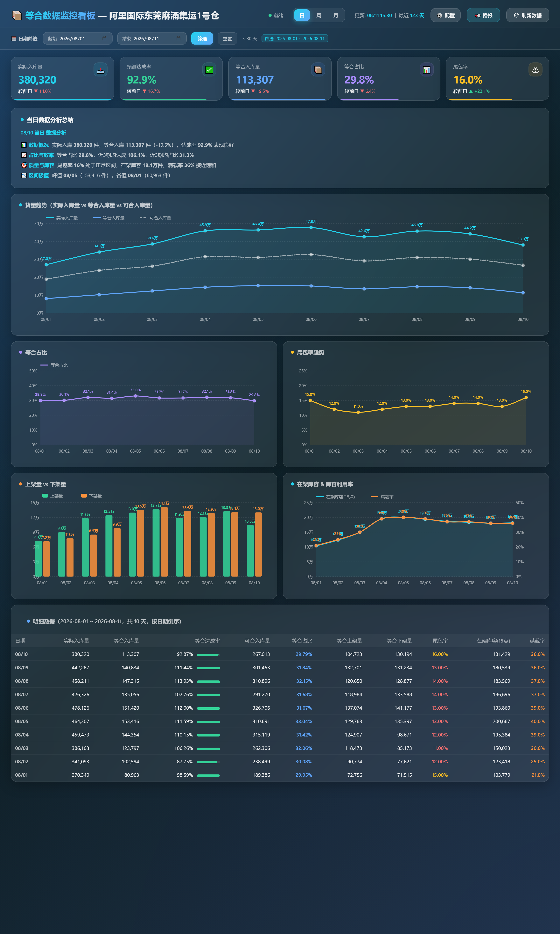Image resolution: width=560 pixels, height=934 pixels.
Task: Toggle the 等合占比 legend series
Action: click(54, 365)
